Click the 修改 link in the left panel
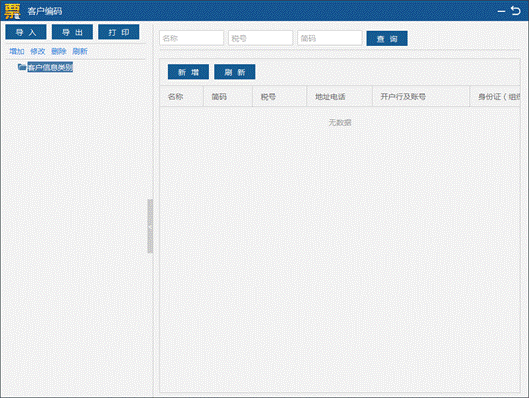The height and width of the screenshot is (398, 529). click(x=37, y=51)
